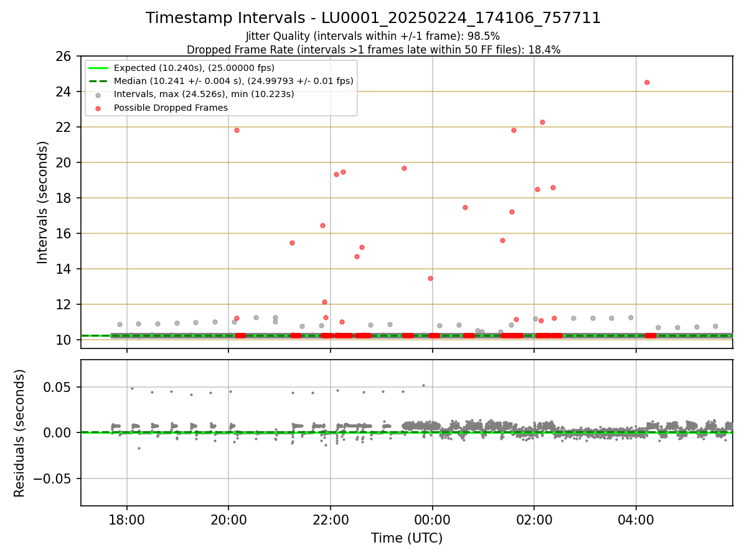Click the '22:00' time tick label
747x560 pixels.
[331, 519]
